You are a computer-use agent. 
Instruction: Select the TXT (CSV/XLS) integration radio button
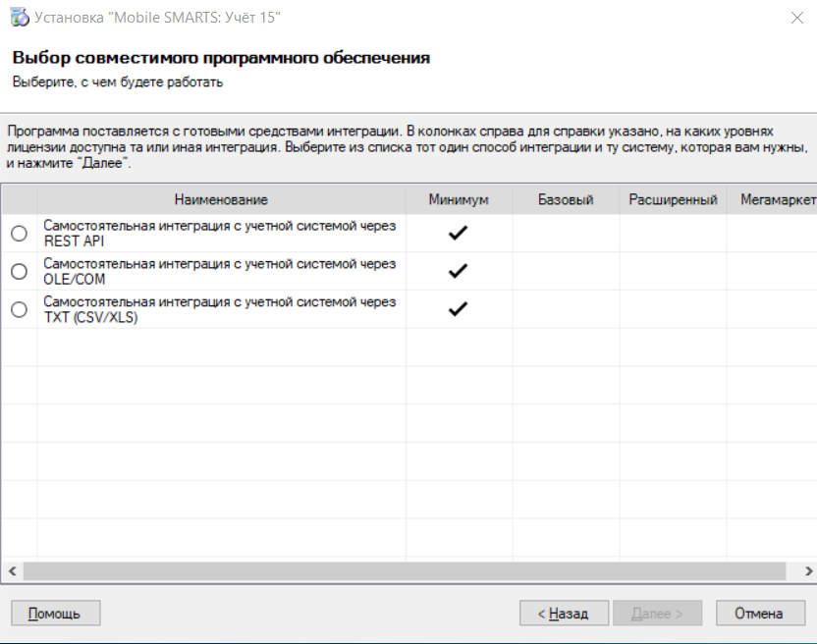point(20,309)
